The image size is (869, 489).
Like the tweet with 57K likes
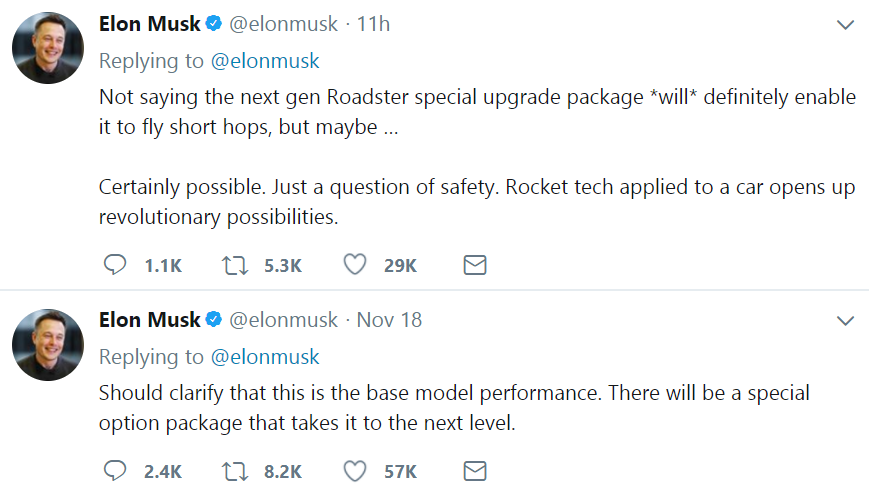355,470
